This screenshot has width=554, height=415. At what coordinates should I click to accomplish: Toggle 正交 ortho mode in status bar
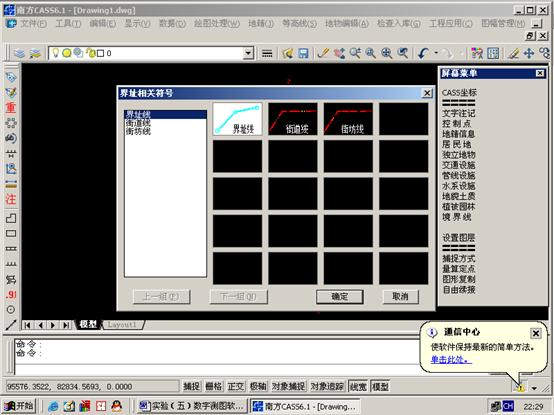pos(236,386)
